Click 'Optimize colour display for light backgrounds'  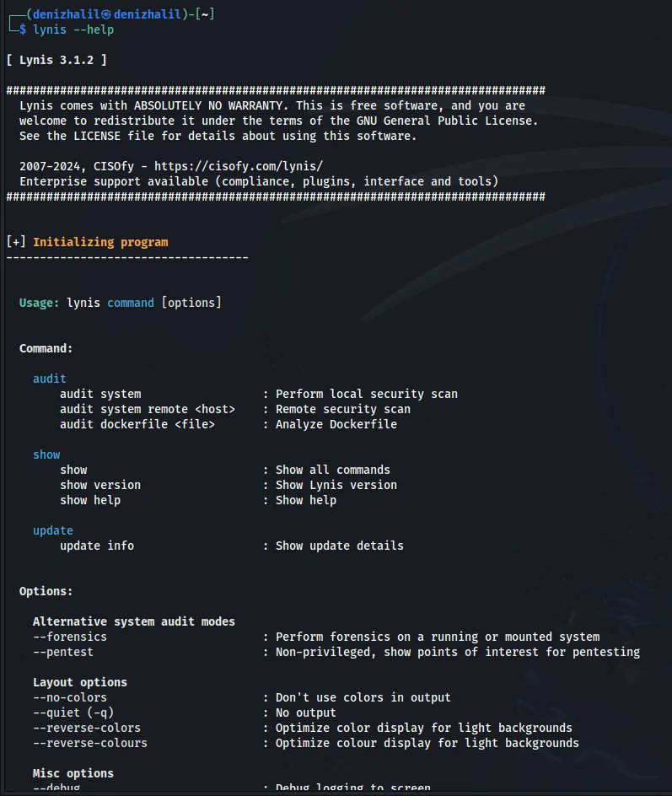click(427, 743)
